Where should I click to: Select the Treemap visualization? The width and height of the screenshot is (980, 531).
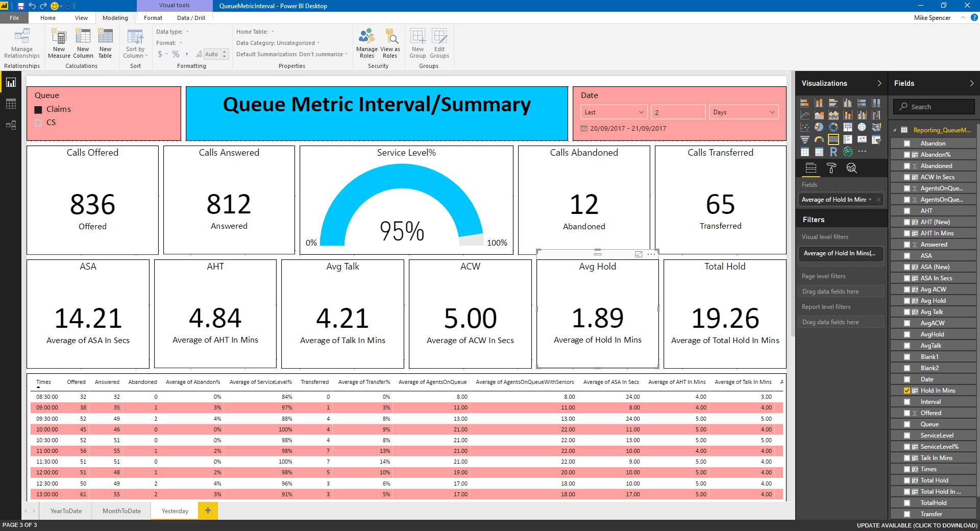[x=847, y=127]
